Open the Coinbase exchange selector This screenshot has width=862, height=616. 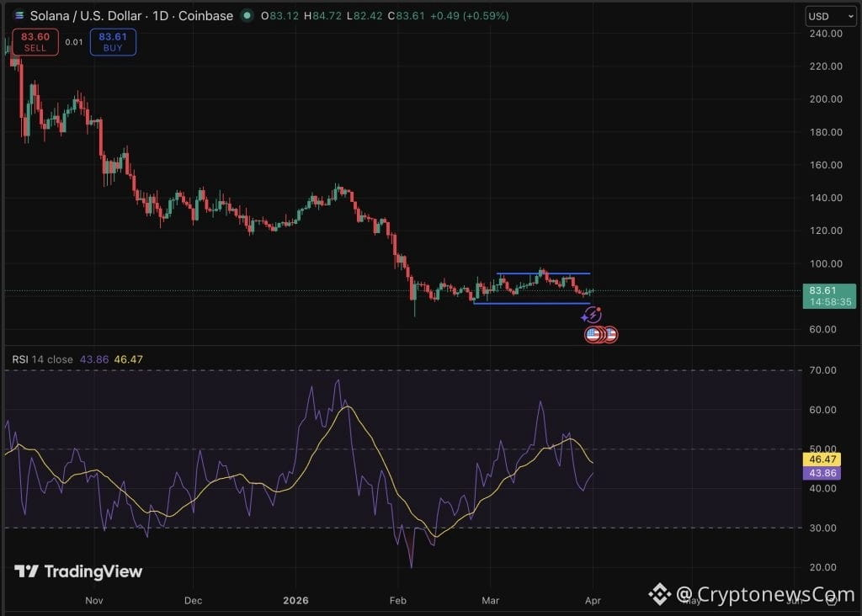coord(206,15)
